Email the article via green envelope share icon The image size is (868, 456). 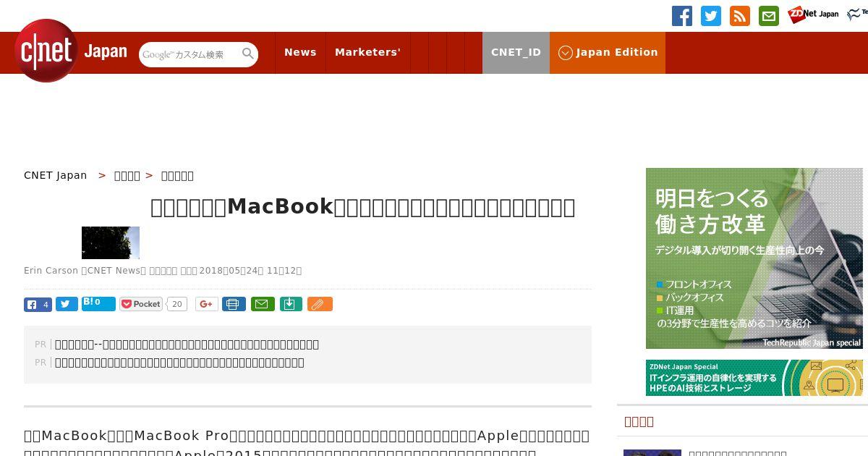(263, 304)
